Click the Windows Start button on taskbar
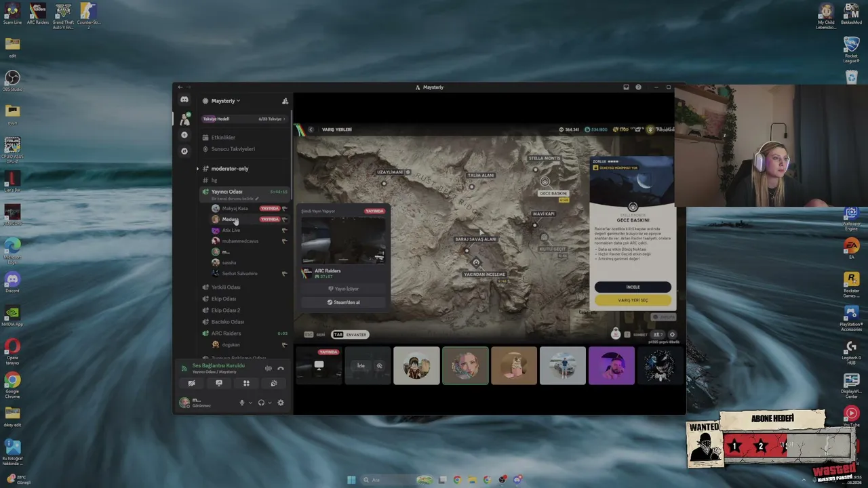The width and height of the screenshot is (868, 488). click(x=351, y=480)
